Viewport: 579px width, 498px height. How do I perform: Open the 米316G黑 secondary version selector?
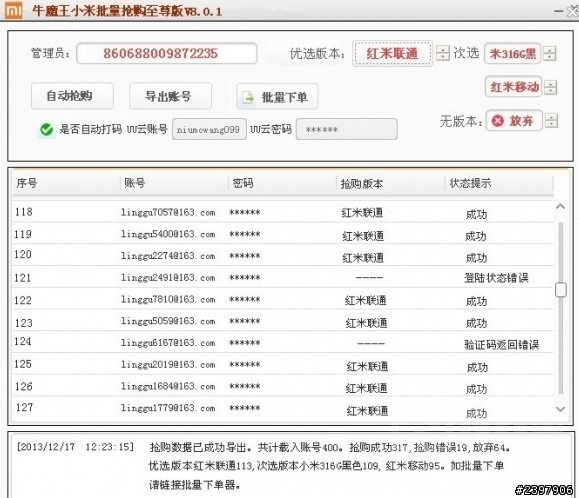(513, 54)
